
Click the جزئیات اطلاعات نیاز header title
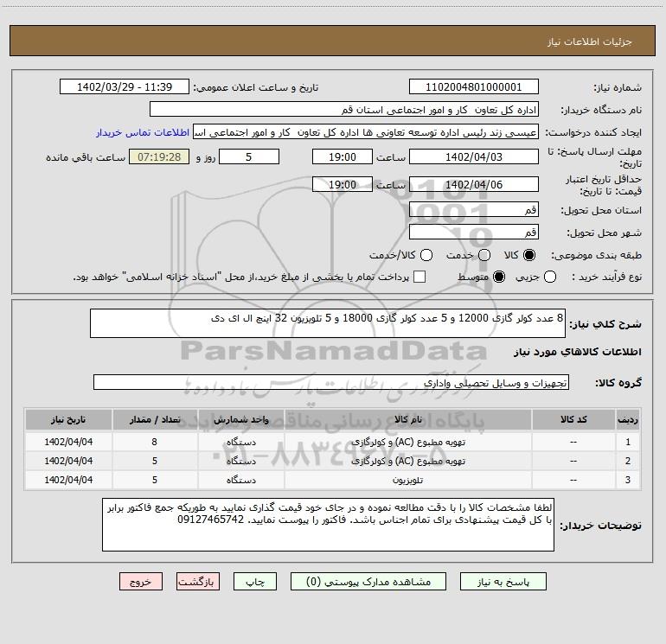[590, 41]
